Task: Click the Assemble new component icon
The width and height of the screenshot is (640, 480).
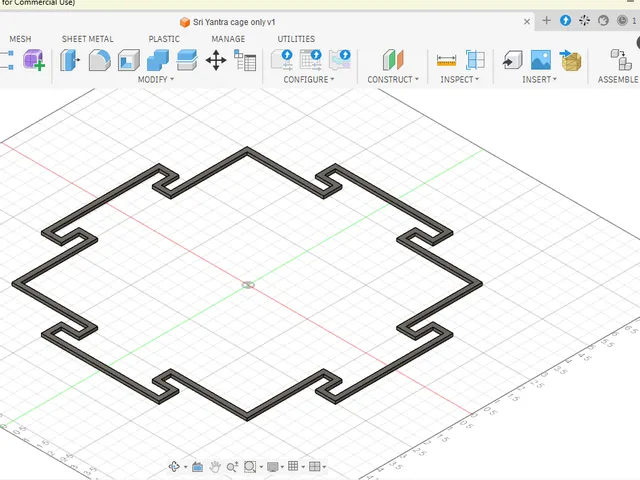Action: [621, 60]
